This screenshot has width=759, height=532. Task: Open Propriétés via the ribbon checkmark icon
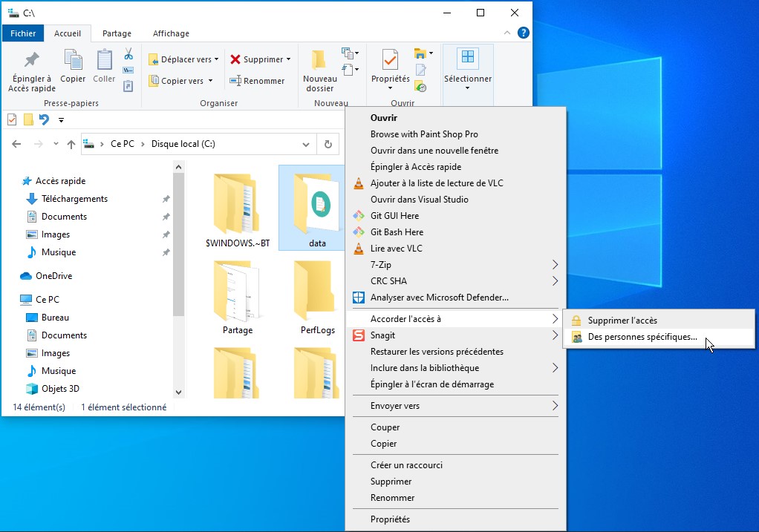pyautogui.click(x=390, y=61)
